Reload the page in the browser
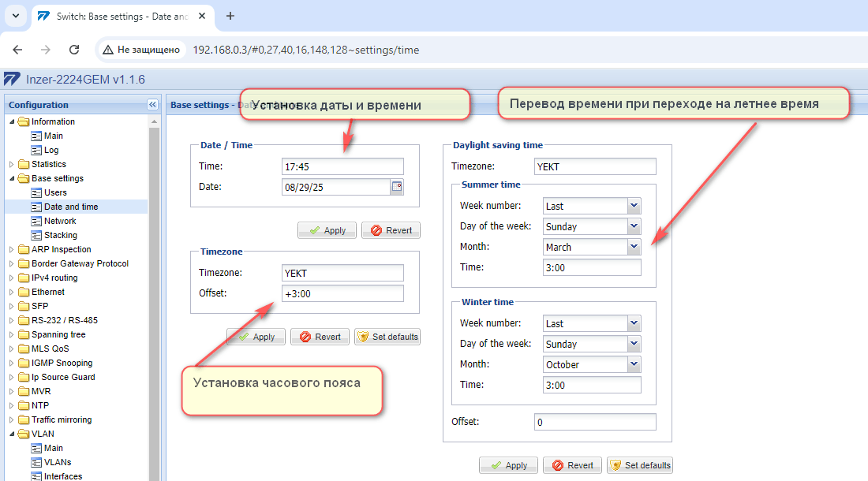Viewport: 868px width, 481px height. click(74, 50)
